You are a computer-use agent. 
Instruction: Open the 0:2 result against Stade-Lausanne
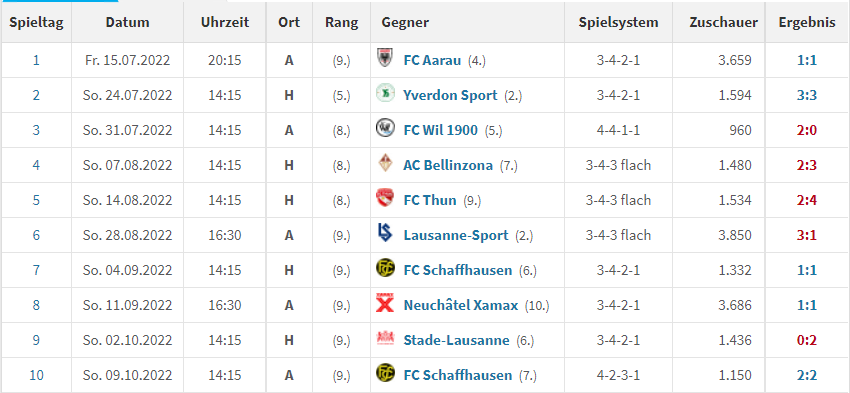pyautogui.click(x=807, y=340)
